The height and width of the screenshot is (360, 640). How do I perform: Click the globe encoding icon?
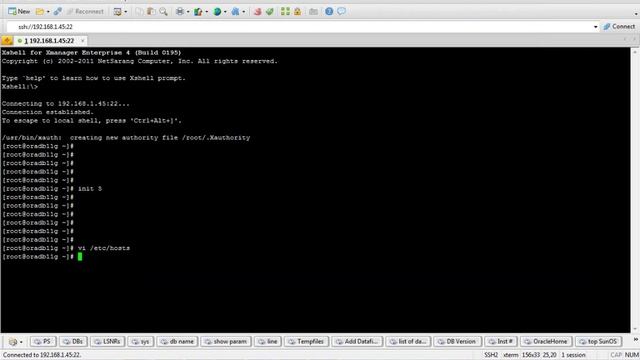click(217, 11)
